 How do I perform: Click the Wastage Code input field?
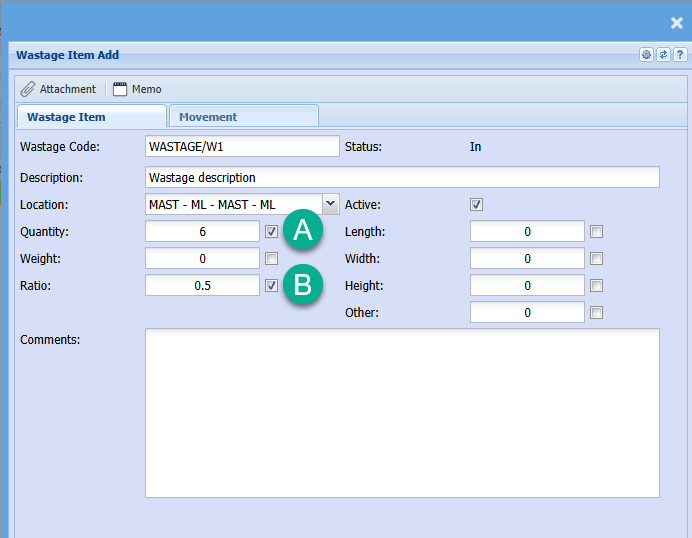[242, 147]
